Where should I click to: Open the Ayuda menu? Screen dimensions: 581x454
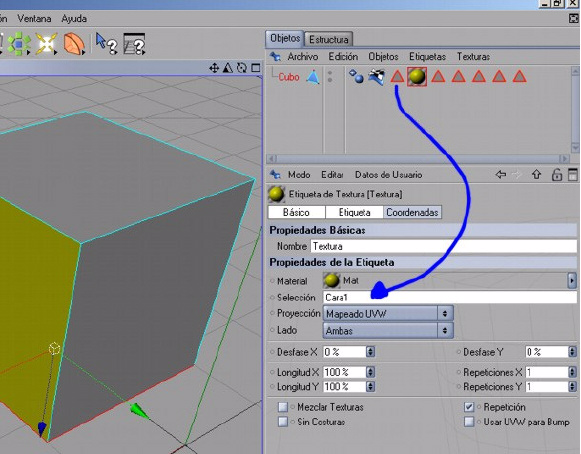coord(74,19)
